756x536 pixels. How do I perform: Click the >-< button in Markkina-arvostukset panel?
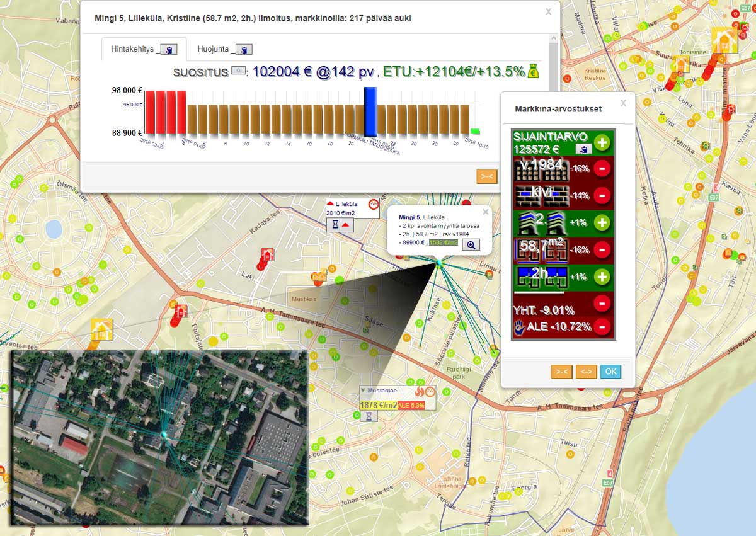(561, 372)
